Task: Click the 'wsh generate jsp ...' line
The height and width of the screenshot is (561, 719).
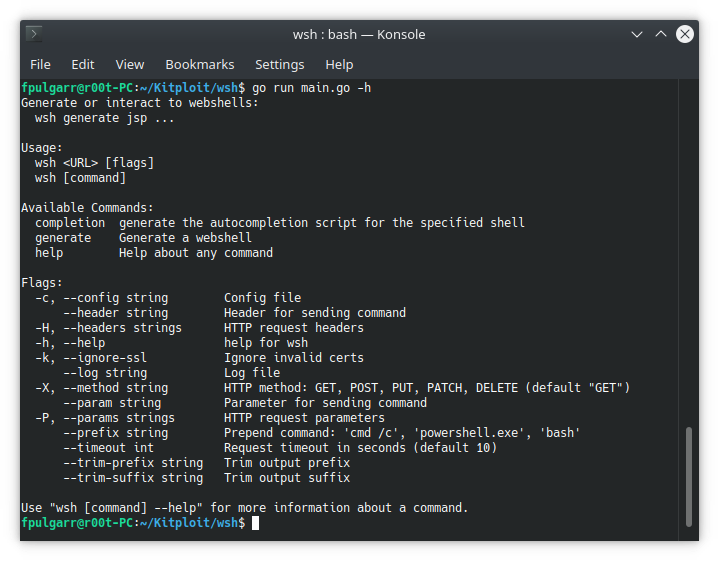Action: tap(105, 118)
